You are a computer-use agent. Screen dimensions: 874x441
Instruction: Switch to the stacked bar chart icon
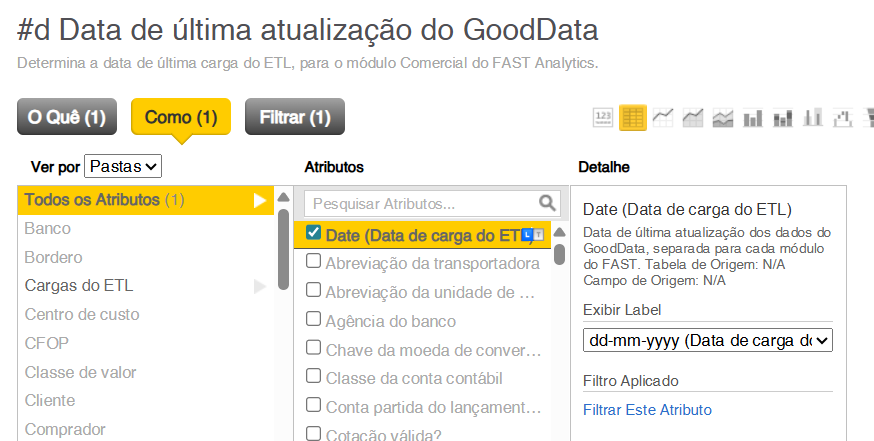(783, 117)
